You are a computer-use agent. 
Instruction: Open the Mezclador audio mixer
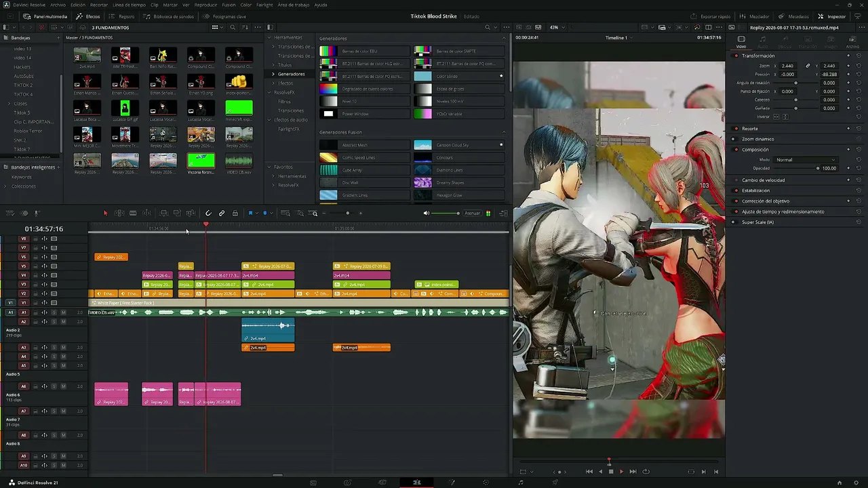pyautogui.click(x=755, y=16)
